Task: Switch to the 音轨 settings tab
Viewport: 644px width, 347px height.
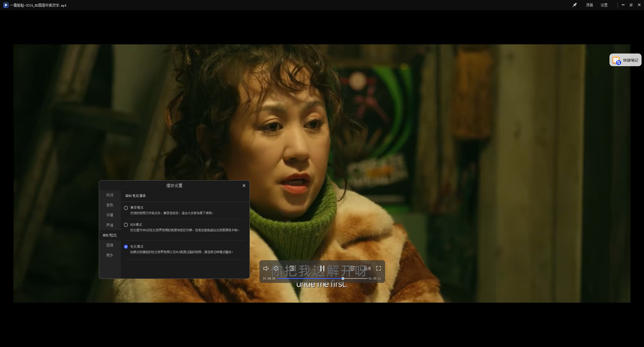Action: [x=110, y=205]
